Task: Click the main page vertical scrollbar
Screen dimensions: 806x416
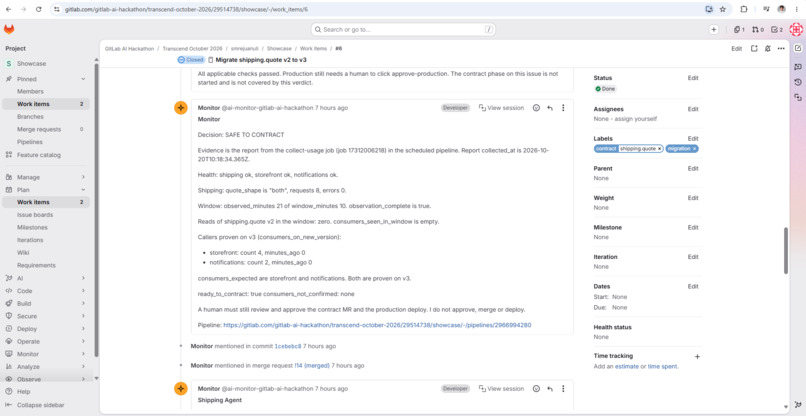Action: point(785,250)
